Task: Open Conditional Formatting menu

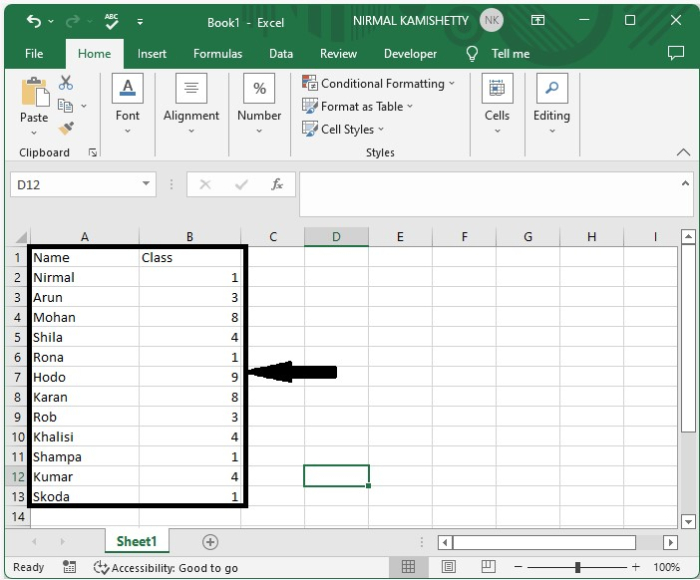Action: [379, 83]
